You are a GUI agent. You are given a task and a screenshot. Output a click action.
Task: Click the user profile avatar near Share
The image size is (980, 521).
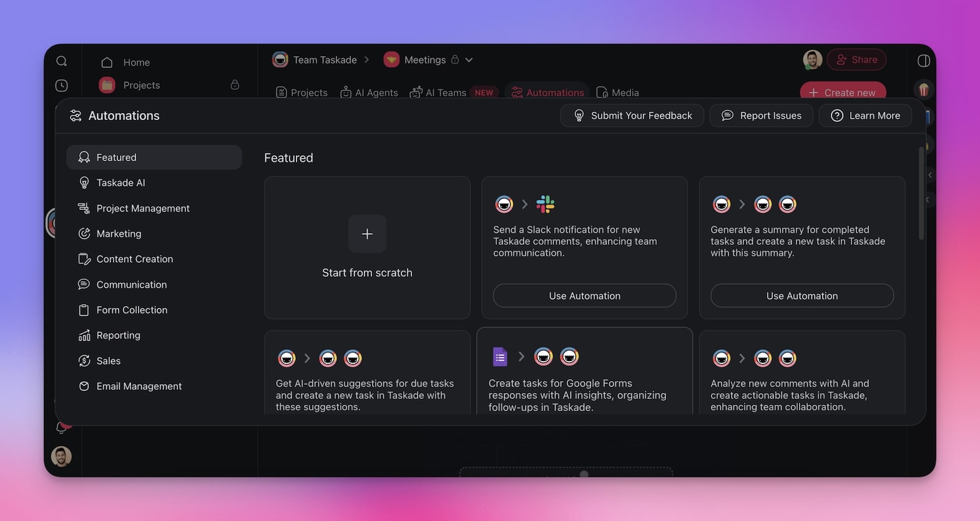[813, 59]
